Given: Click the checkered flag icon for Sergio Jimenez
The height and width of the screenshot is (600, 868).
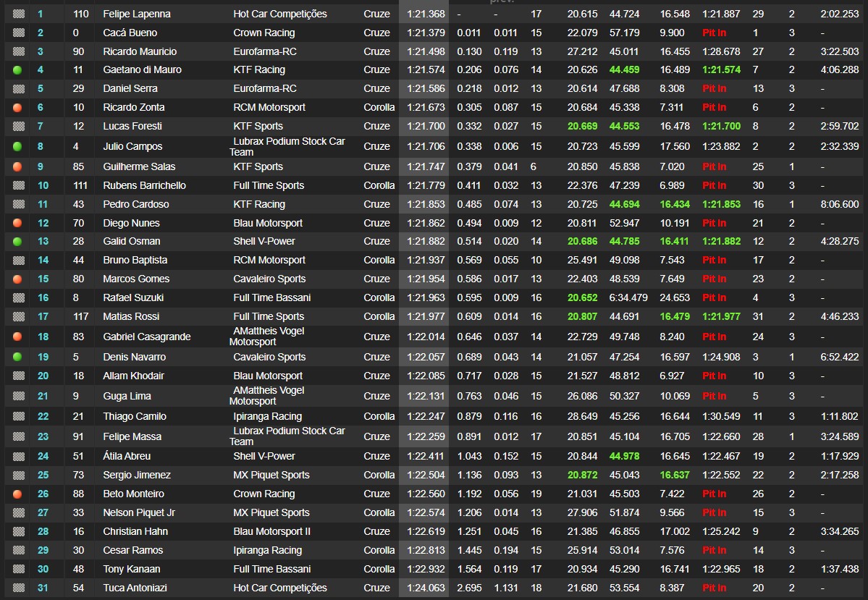Looking at the screenshot, I should coord(19,475).
